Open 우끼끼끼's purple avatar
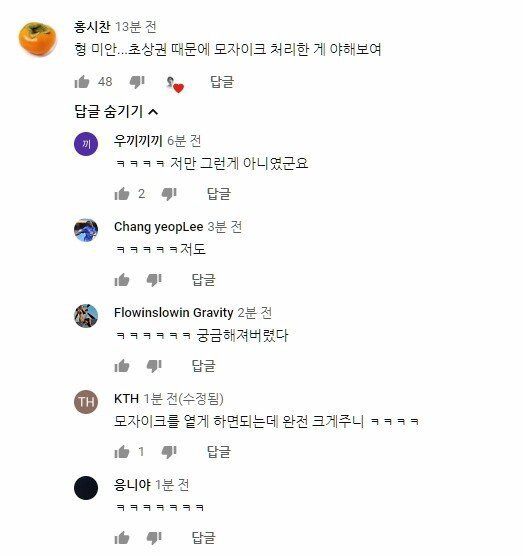 click(86, 144)
